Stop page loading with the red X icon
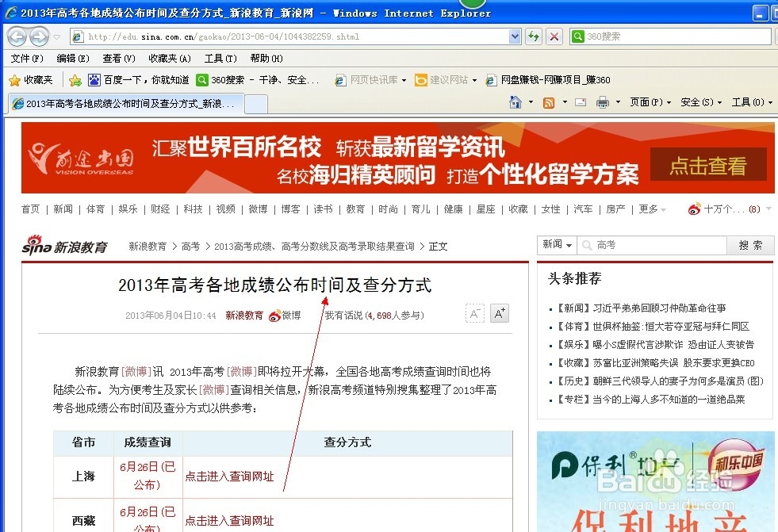The width and height of the screenshot is (778, 532). [x=554, y=36]
